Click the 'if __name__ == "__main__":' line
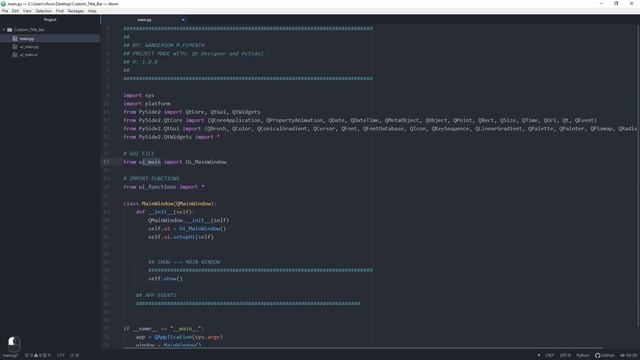 tap(164, 329)
